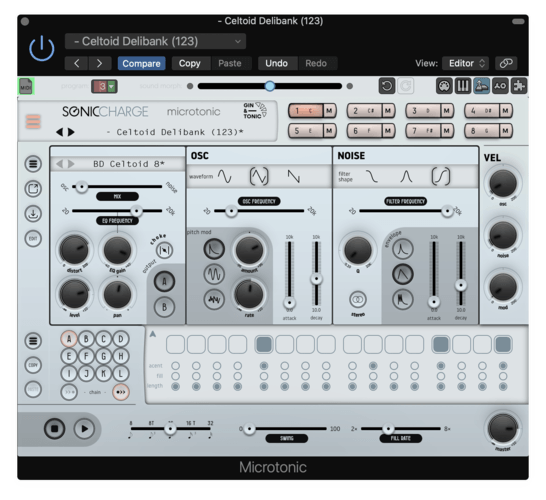Click the play button
This screenshot has height=500, width=546.
click(84, 429)
